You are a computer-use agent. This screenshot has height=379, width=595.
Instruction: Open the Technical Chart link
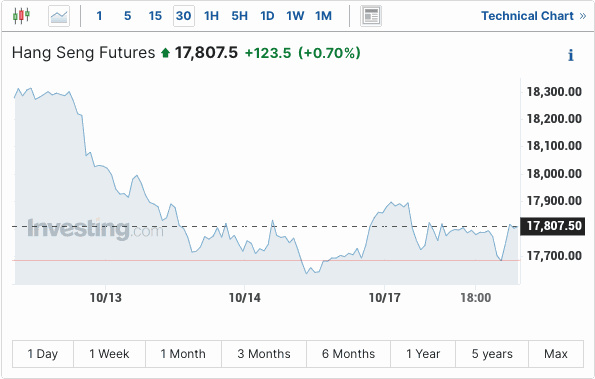click(x=534, y=16)
